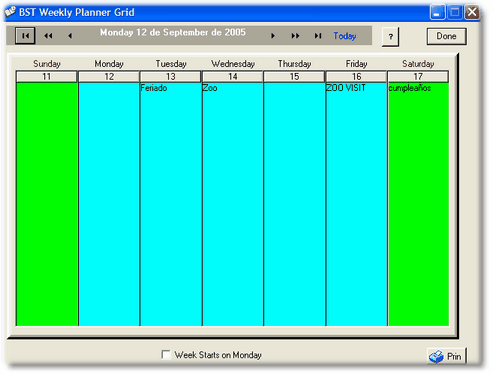Enable Week Starts on Monday checkbox
The height and width of the screenshot is (374, 493).
point(166,355)
